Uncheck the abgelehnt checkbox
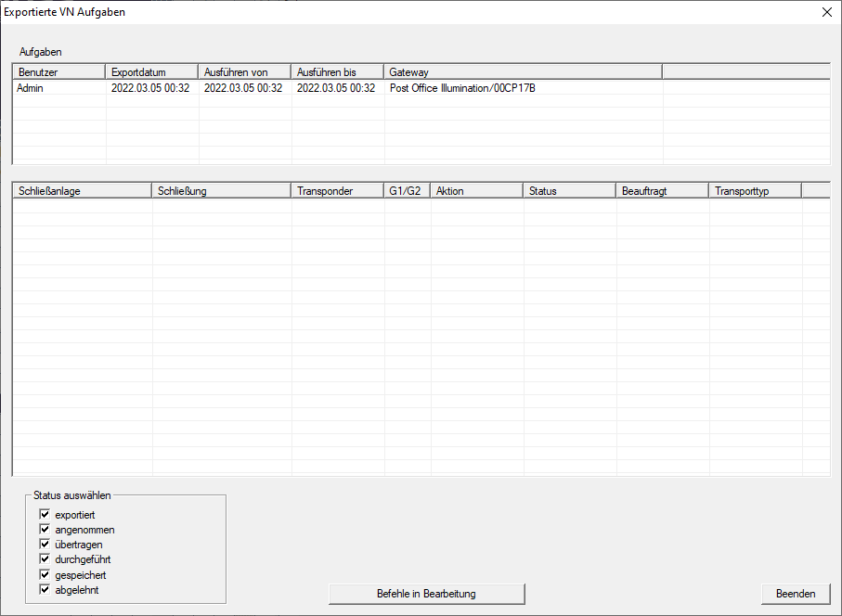The image size is (842, 616). tap(44, 589)
